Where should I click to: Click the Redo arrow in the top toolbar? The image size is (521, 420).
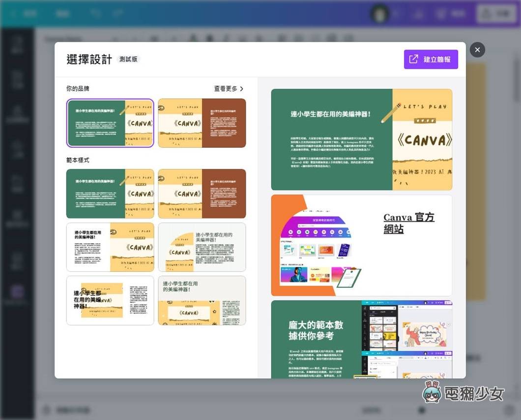[x=117, y=13]
